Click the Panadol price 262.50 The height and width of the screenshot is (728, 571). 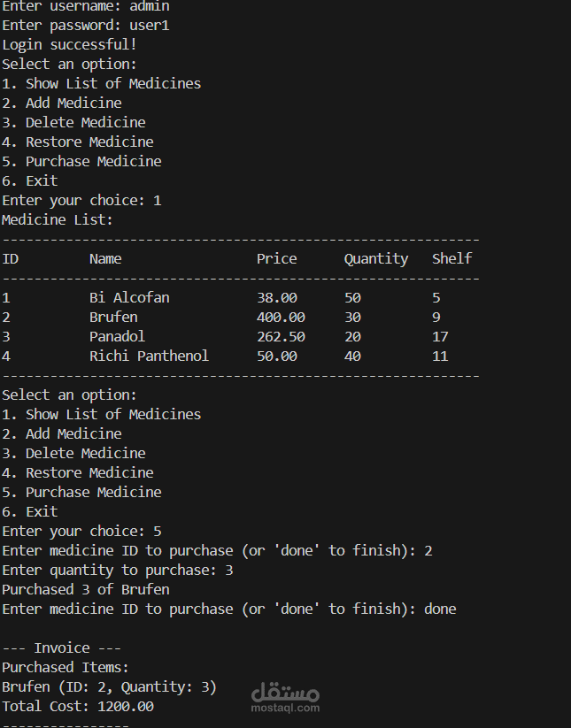281,337
